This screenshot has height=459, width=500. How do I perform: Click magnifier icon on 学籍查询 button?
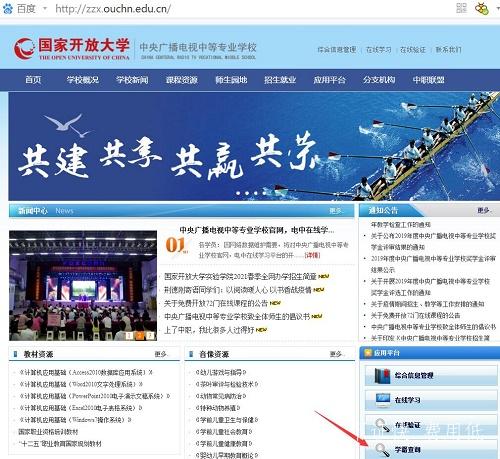pyautogui.click(x=382, y=450)
